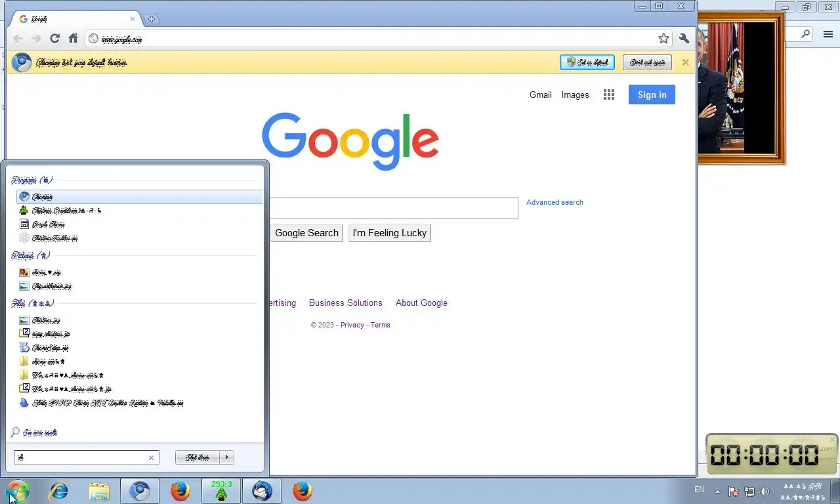This screenshot has width=840, height=504.
Task: Open the Google apps grid
Action: [x=609, y=94]
